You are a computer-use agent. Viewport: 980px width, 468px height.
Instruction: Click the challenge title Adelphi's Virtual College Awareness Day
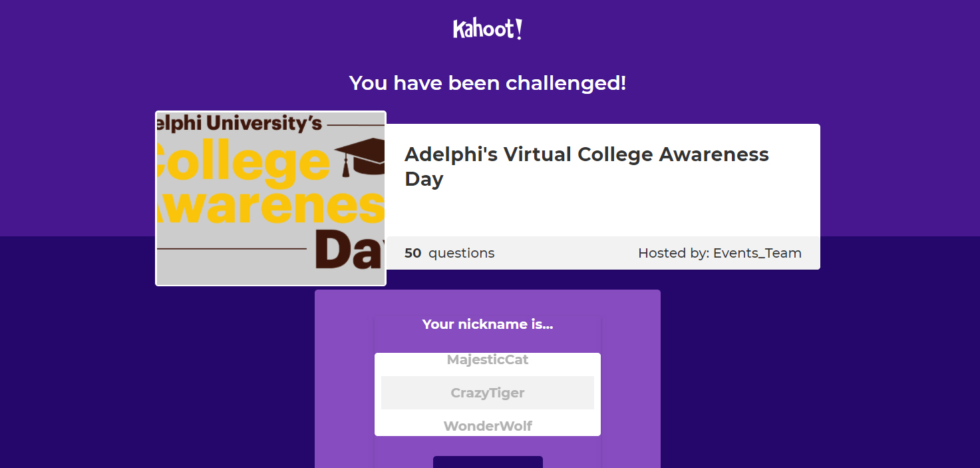pos(586,166)
